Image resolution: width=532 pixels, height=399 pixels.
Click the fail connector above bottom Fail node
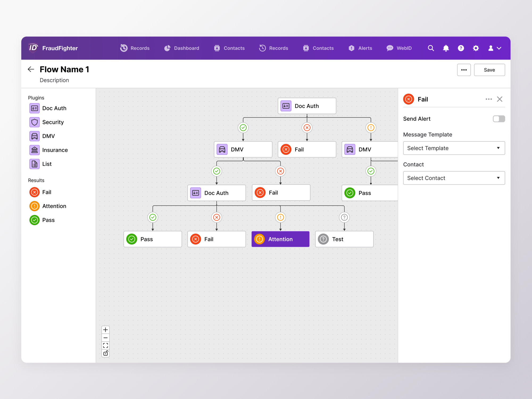[x=217, y=217]
